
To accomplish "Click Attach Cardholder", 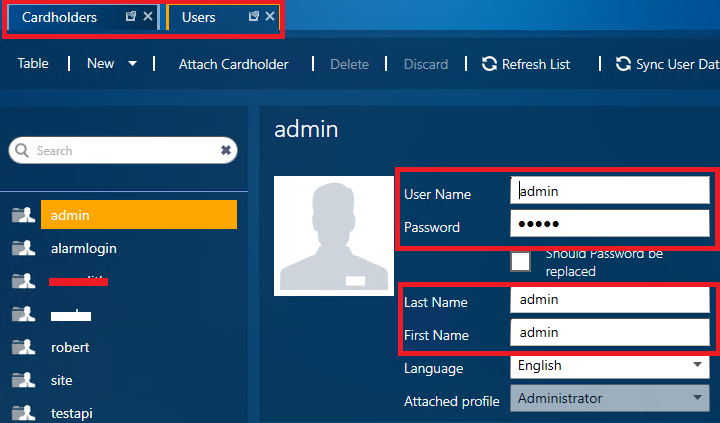I will point(234,64).
